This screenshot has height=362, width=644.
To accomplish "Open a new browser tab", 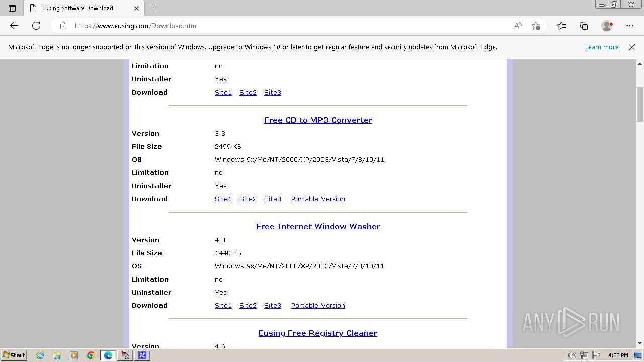I will point(153,8).
